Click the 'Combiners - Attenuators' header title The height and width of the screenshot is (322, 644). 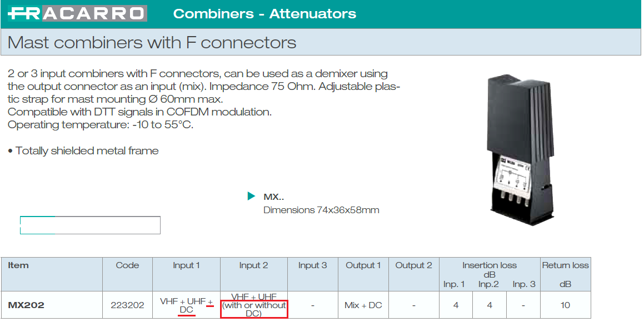(x=264, y=13)
